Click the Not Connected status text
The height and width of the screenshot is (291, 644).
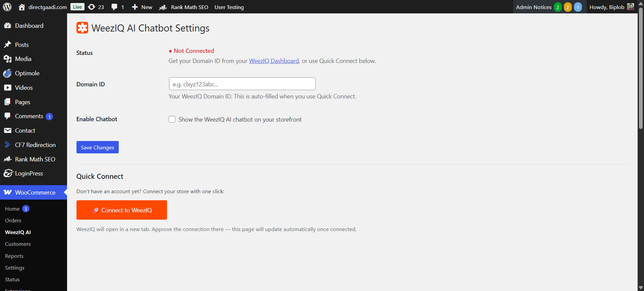194,51
